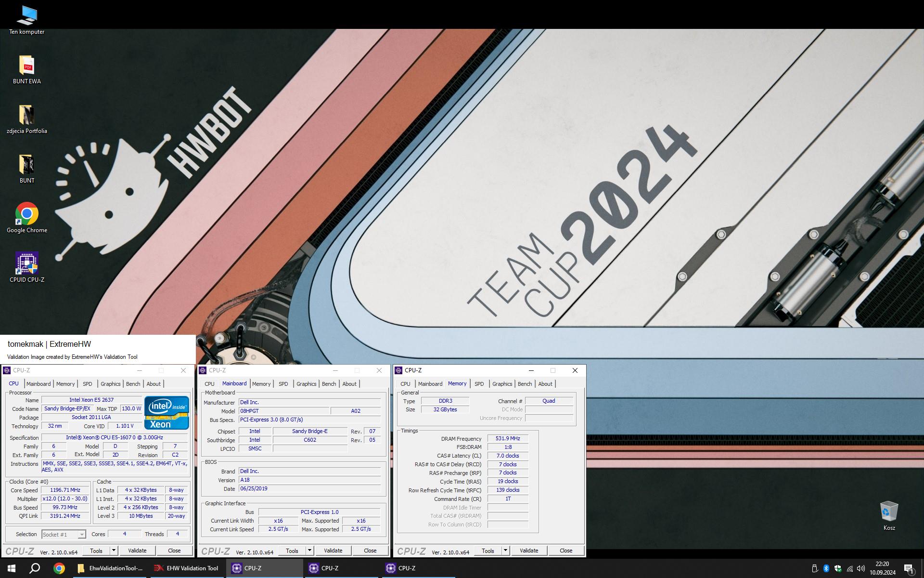Viewport: 924px width, 578px height.
Task: Open Bluetooth tray icon
Action: [826, 568]
